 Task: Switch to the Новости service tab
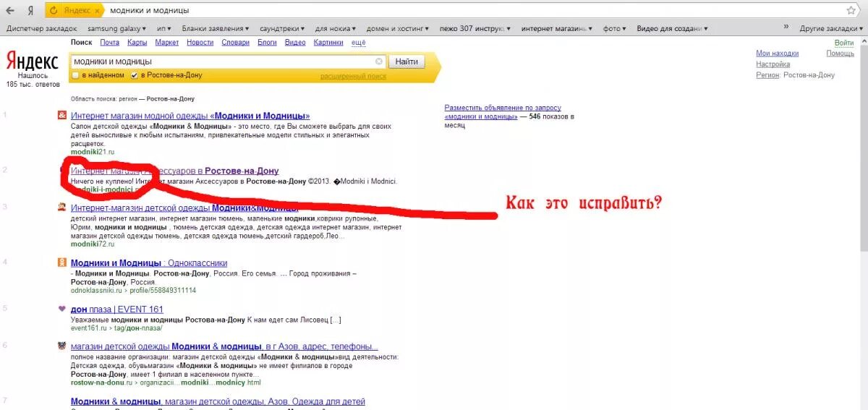pos(200,43)
